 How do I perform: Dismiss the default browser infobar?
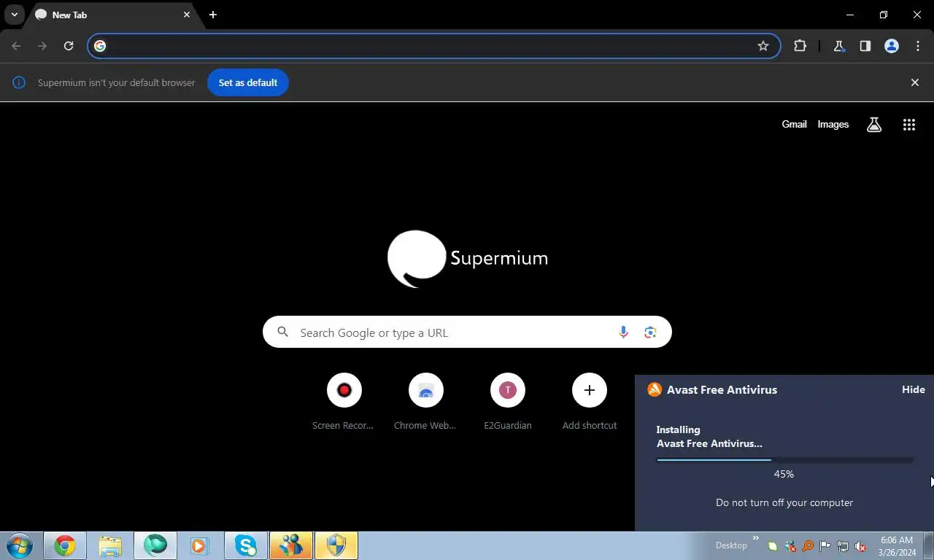pos(915,82)
